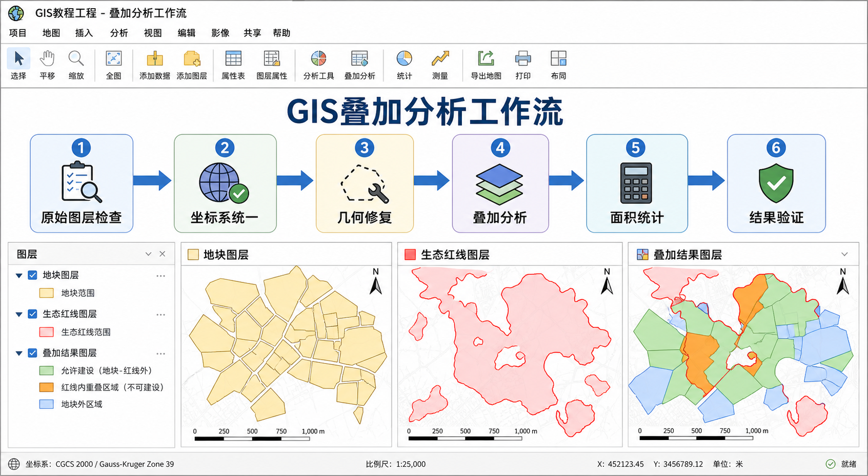The height and width of the screenshot is (476, 868).
Task: Select the 选择 arrow tool
Action: tap(18, 65)
